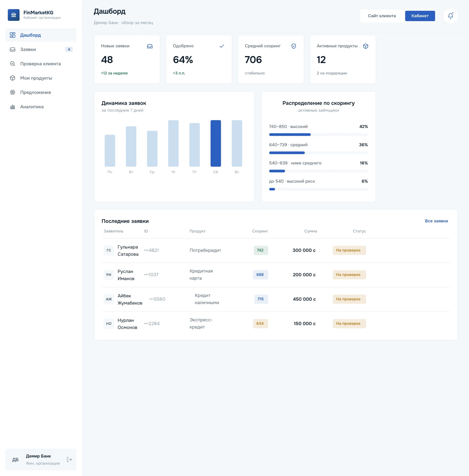The width and height of the screenshot is (469, 476).
Task: Click the badge 4 next to Заявки
Action: 69,49
